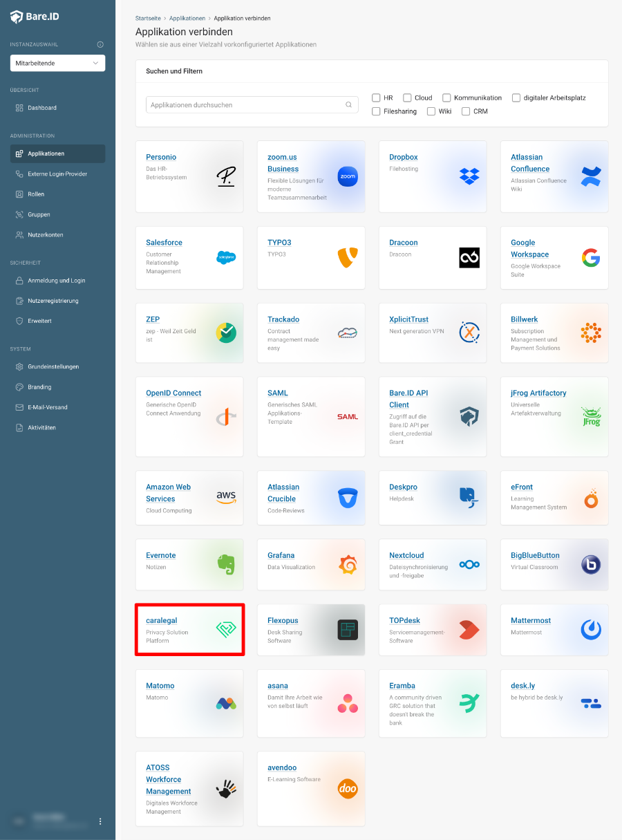Screen dimensions: 622x840
Task: Open Nutzerregistrierung menu item
Action: click(x=57, y=301)
